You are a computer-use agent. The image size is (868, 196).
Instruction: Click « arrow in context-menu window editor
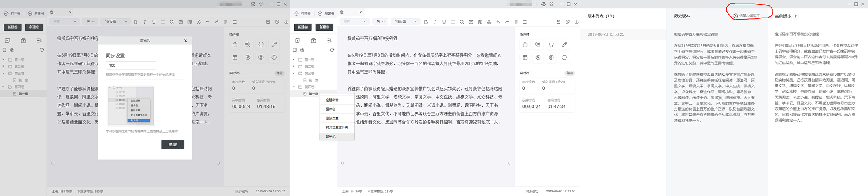(342, 163)
